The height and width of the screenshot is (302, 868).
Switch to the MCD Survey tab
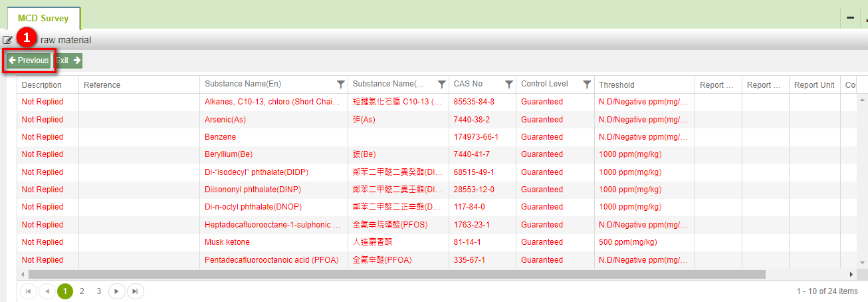coord(43,18)
